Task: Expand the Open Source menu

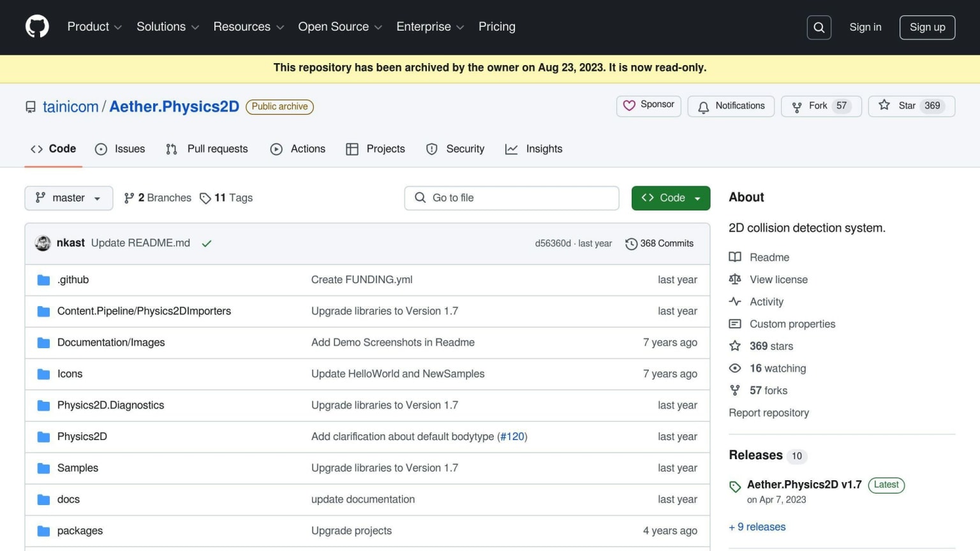Action: click(340, 27)
